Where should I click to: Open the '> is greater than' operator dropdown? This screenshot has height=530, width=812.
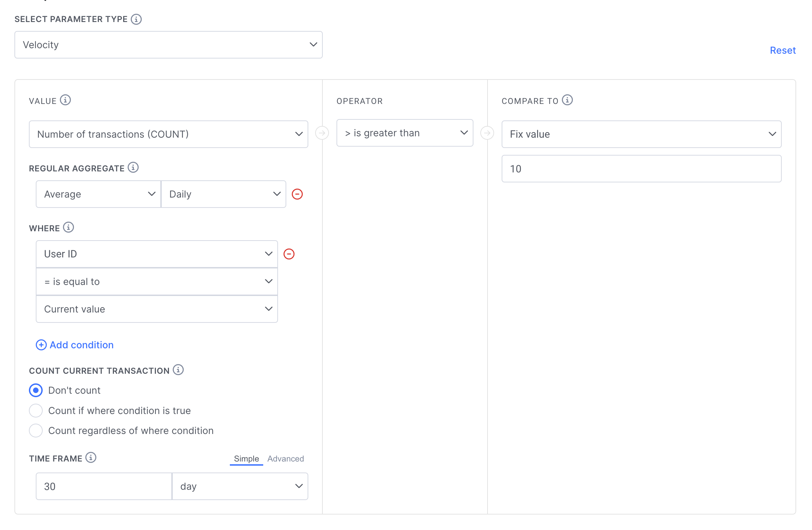click(405, 133)
